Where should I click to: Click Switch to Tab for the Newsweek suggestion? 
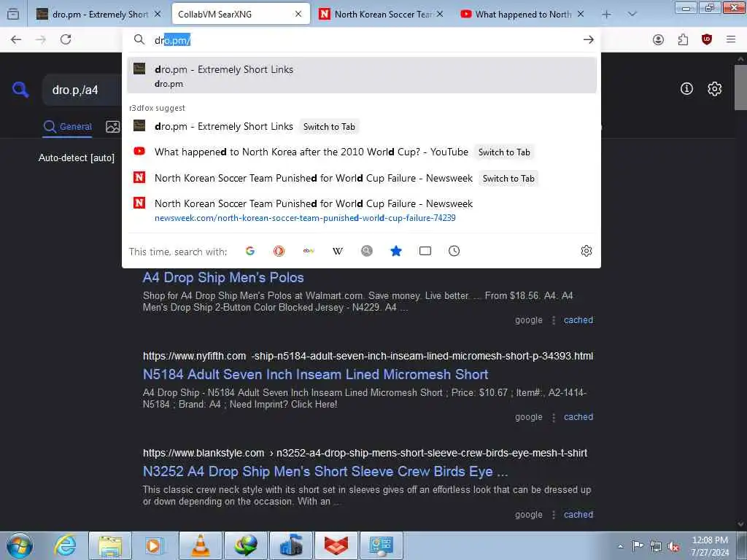click(508, 179)
